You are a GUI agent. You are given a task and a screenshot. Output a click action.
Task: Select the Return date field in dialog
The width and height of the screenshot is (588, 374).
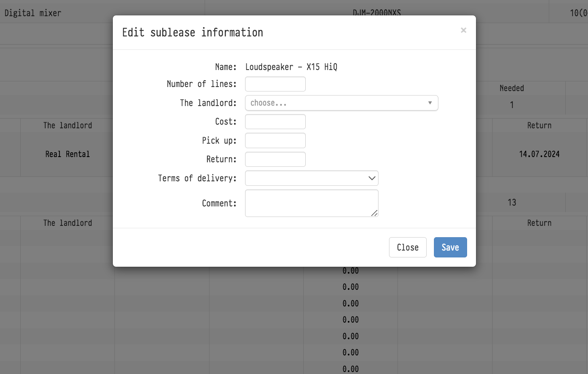(x=275, y=159)
